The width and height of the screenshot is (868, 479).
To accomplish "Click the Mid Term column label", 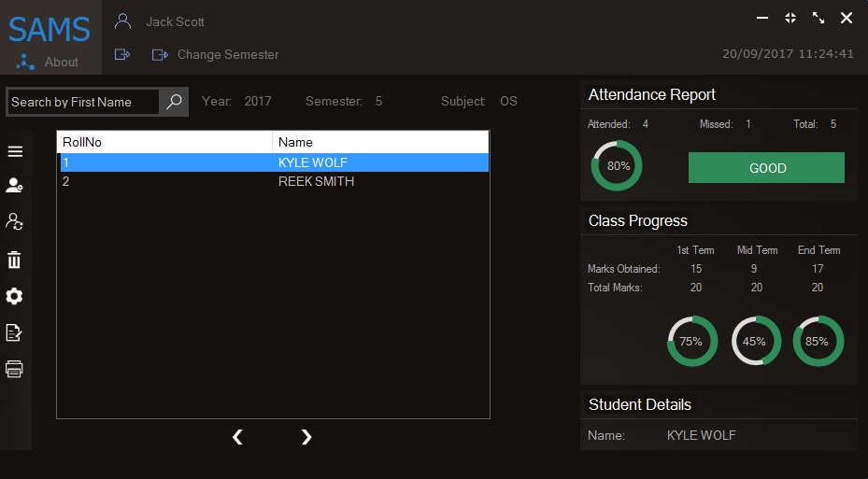I will coord(758,250).
